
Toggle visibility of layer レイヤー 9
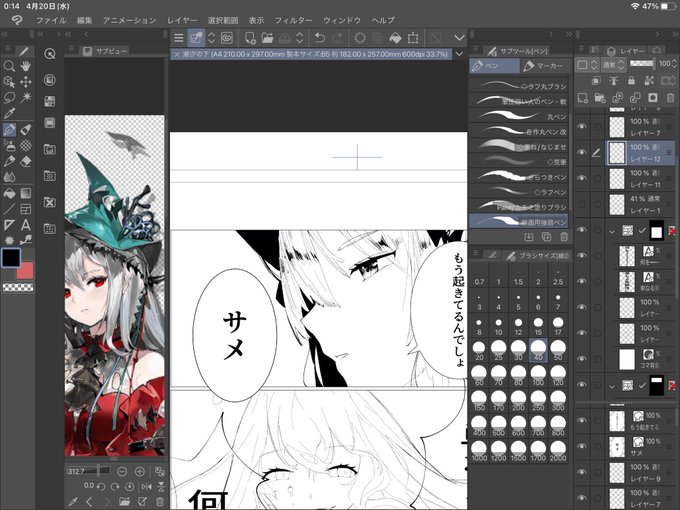click(582, 472)
